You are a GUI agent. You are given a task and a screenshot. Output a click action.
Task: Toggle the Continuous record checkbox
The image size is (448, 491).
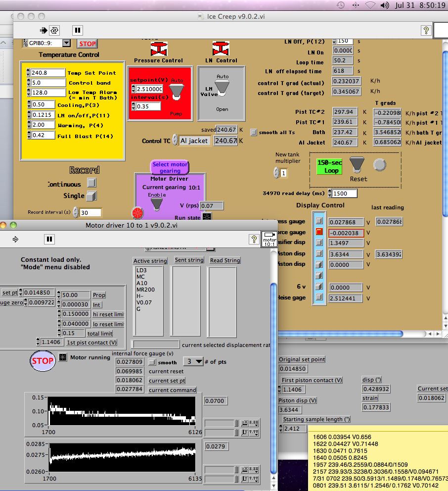pos(91,184)
